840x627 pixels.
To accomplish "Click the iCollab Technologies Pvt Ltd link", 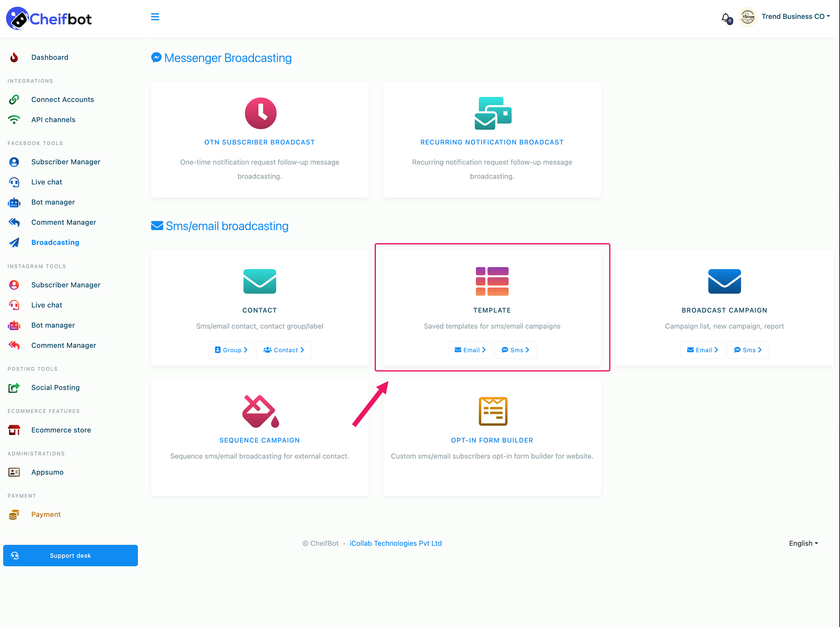I will tap(396, 543).
